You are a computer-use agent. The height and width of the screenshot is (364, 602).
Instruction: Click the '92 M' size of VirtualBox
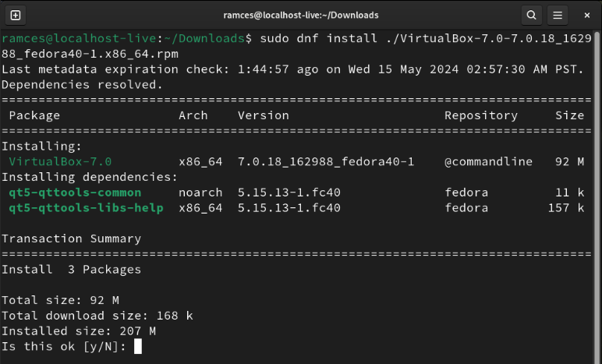[570, 161]
